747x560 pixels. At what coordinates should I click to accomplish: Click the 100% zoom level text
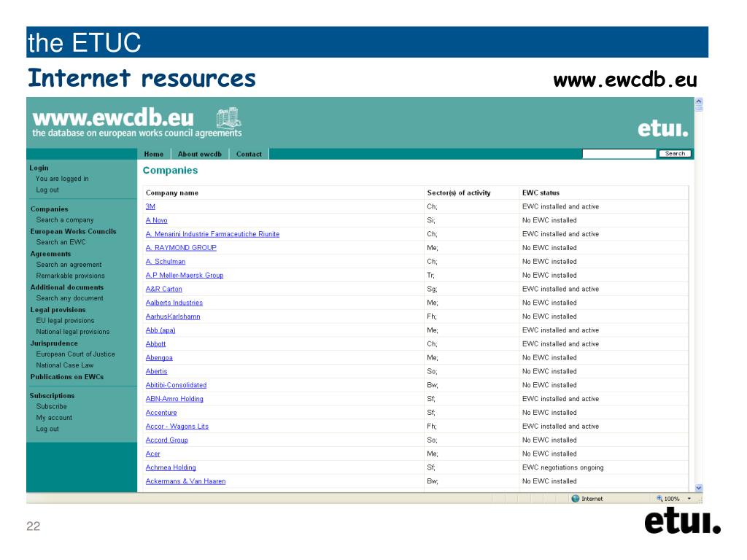(672, 499)
